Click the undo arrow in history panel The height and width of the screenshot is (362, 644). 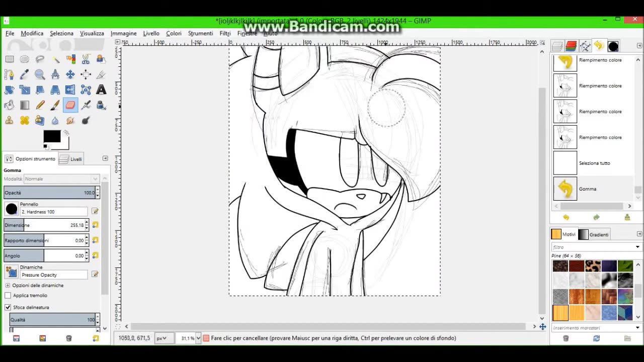566,217
